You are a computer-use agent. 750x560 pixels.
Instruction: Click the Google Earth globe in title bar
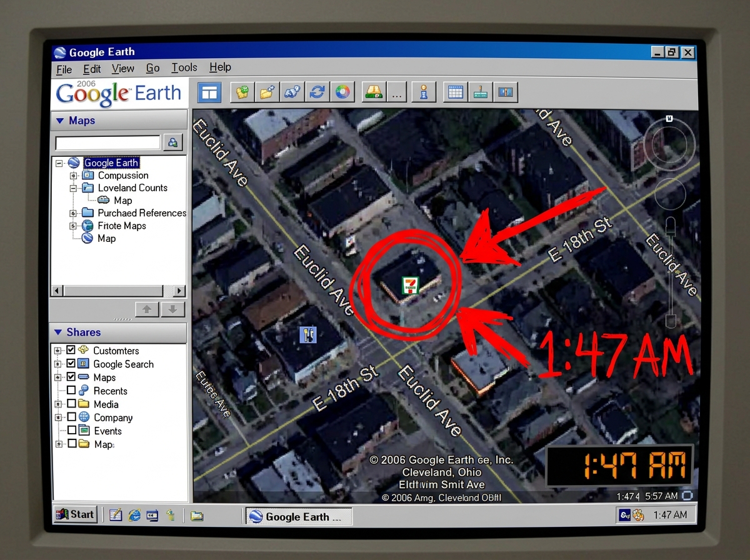click(x=60, y=52)
